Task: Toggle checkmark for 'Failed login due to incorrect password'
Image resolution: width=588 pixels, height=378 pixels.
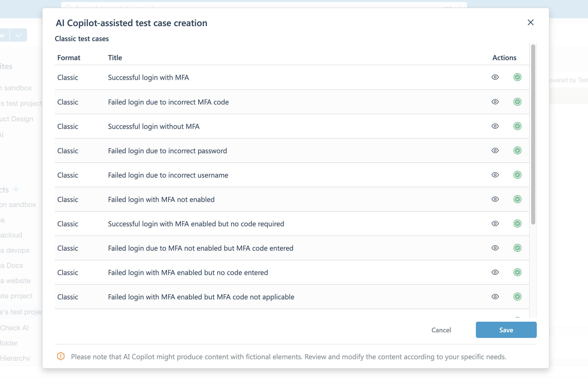Action: [x=517, y=150]
